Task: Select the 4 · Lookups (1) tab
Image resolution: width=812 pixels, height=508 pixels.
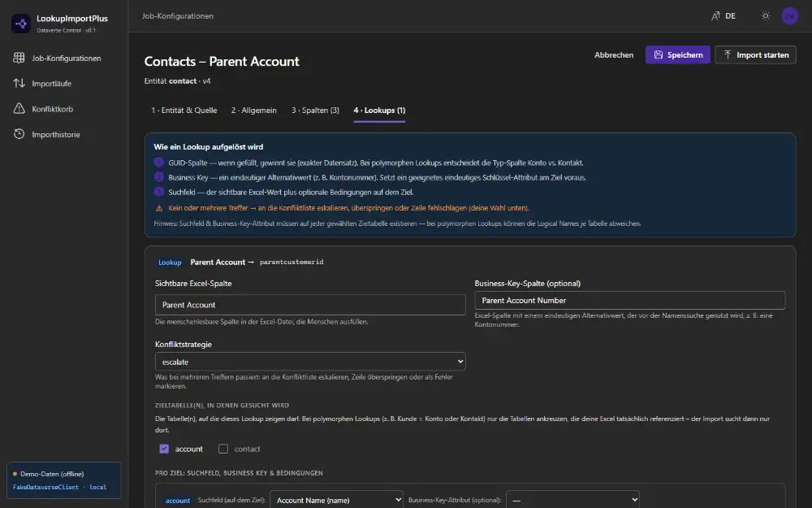Action: point(379,111)
